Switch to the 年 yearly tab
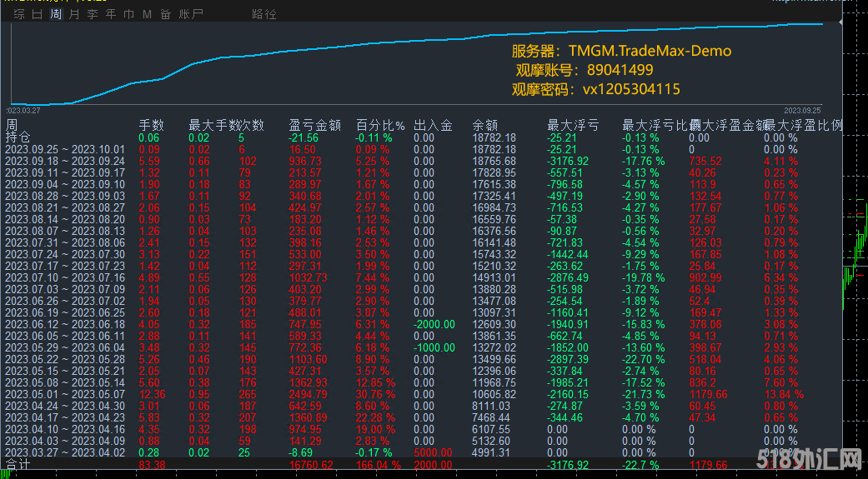The width and height of the screenshot is (868, 479). click(111, 14)
